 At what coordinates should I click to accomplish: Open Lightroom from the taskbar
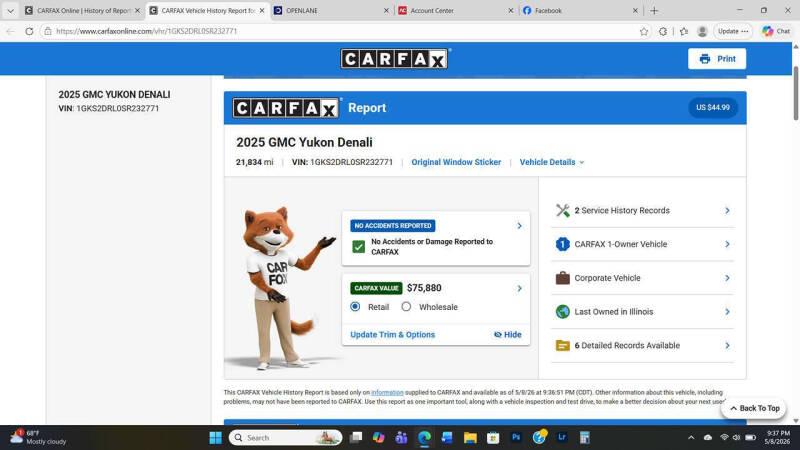(x=562, y=437)
